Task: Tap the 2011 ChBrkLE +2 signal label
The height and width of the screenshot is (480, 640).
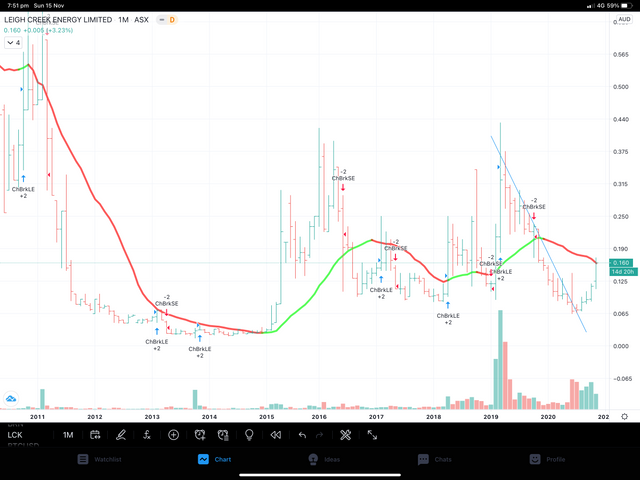Action: [x=23, y=193]
